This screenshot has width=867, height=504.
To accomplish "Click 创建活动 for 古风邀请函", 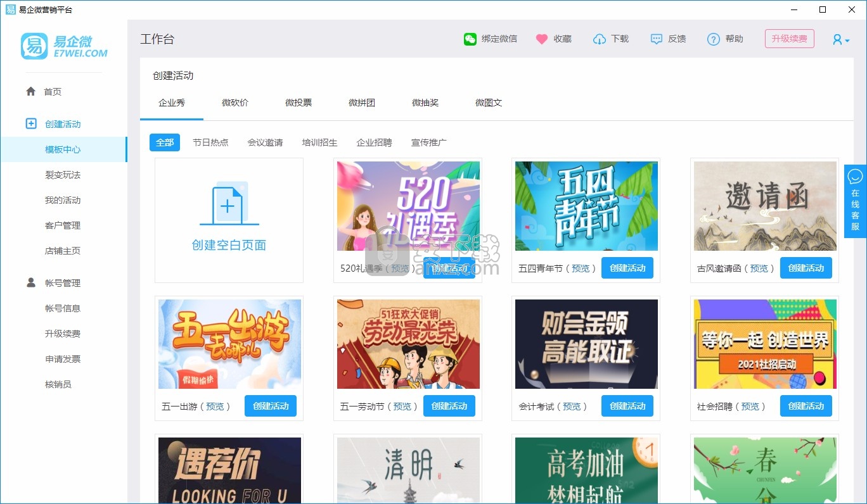I will click(x=806, y=268).
